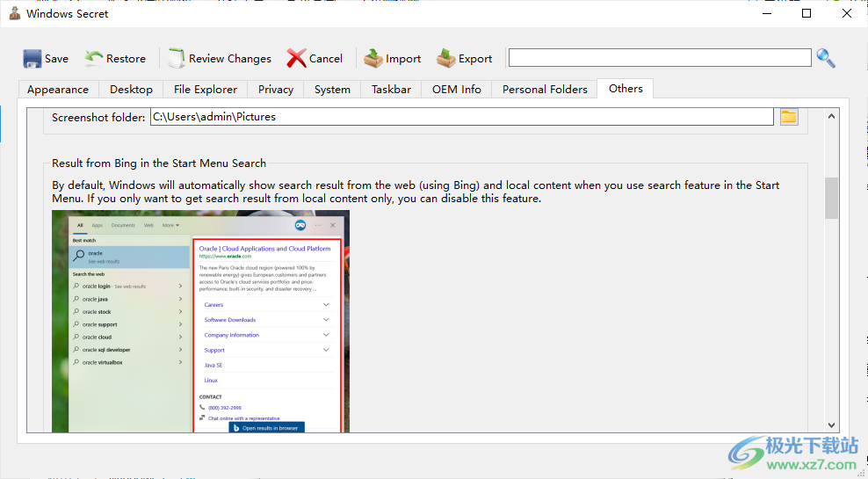Open the Personal Folders tab
This screenshot has height=479, width=868.
point(545,90)
